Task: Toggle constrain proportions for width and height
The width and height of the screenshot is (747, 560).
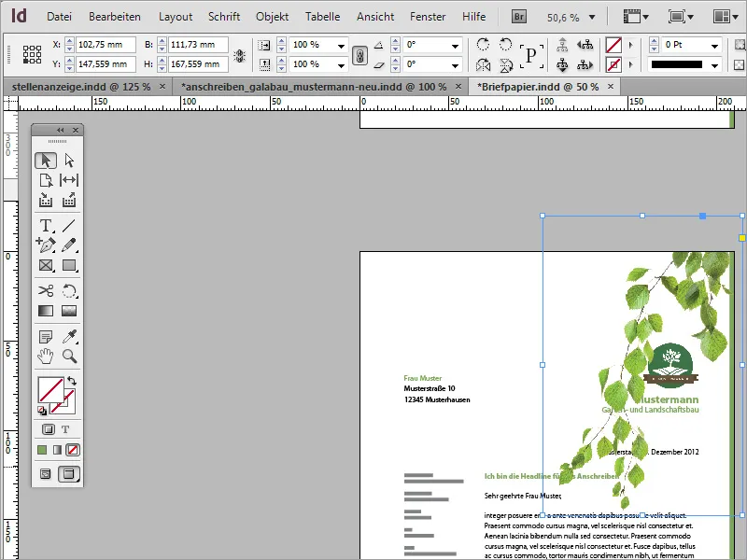Action: (x=240, y=56)
